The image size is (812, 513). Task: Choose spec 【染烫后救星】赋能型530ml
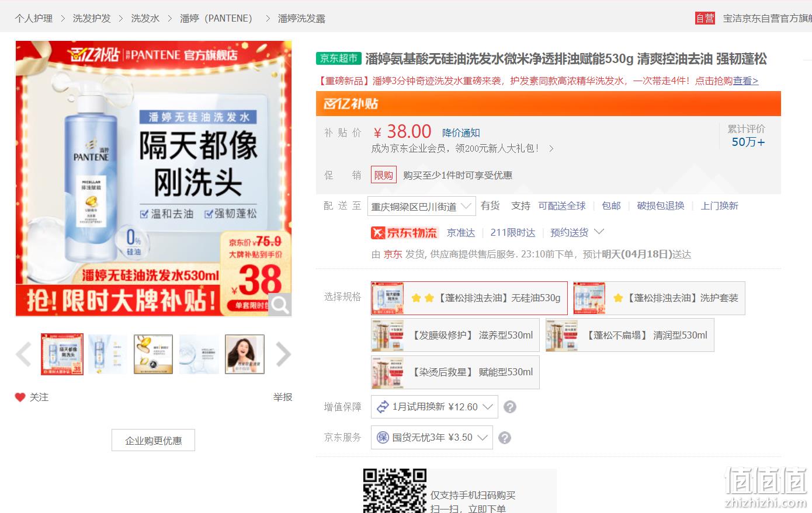[x=455, y=372]
